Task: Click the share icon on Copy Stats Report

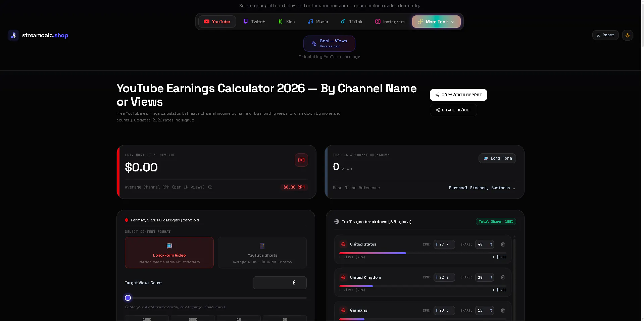Action: pos(437,95)
